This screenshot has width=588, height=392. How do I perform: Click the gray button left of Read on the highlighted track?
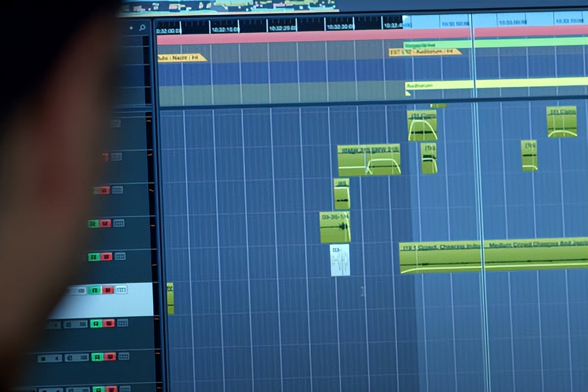point(77,291)
